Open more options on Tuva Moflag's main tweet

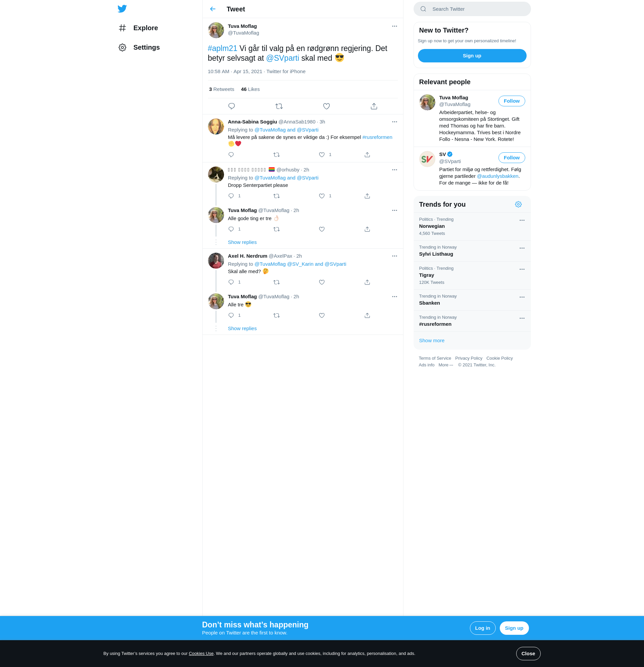pos(394,26)
